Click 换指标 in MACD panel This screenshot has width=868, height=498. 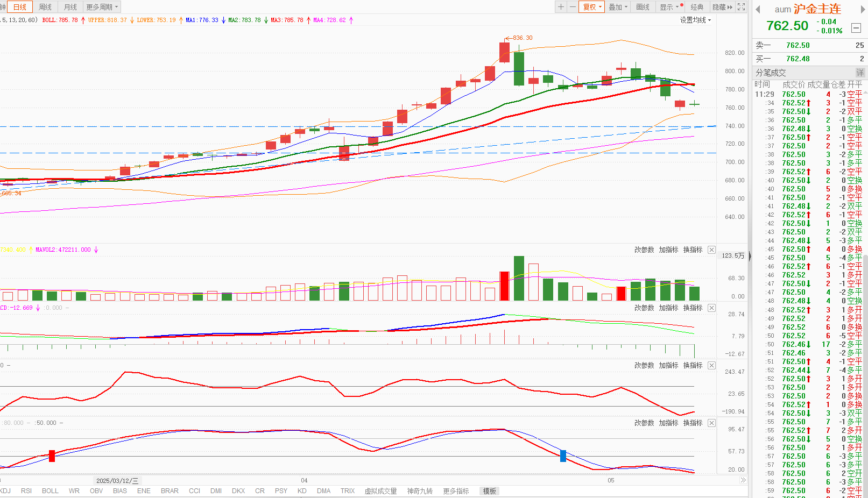pos(693,308)
